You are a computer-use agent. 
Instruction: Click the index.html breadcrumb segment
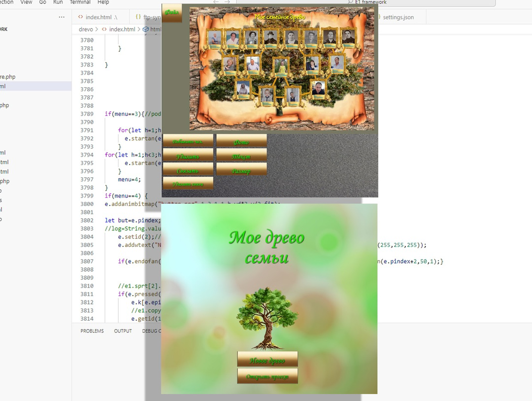(122, 29)
